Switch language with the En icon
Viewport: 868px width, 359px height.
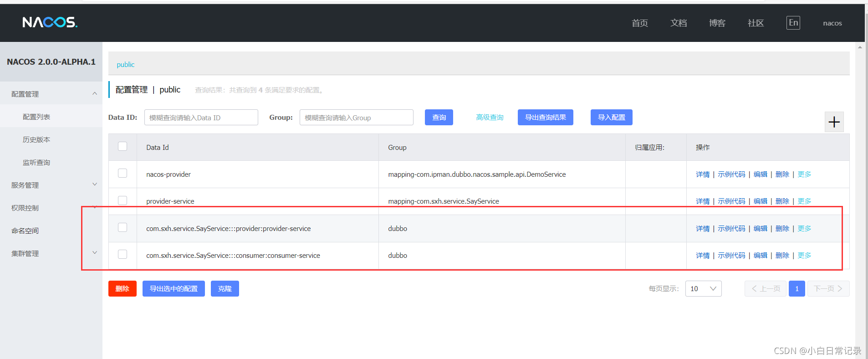pyautogui.click(x=793, y=23)
